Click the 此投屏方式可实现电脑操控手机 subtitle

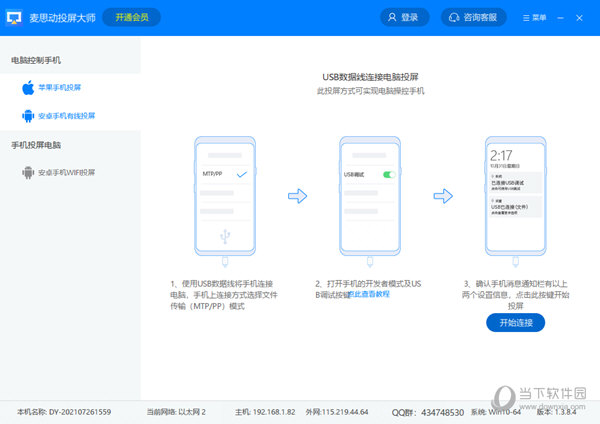tap(370, 91)
